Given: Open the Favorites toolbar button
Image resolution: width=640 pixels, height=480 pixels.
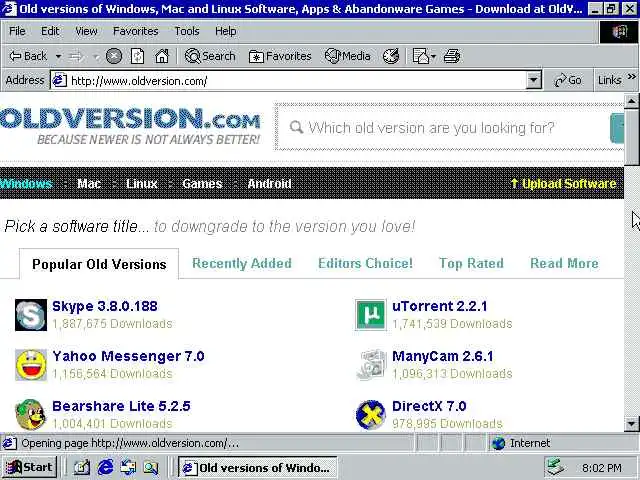Looking at the screenshot, I should [x=280, y=56].
